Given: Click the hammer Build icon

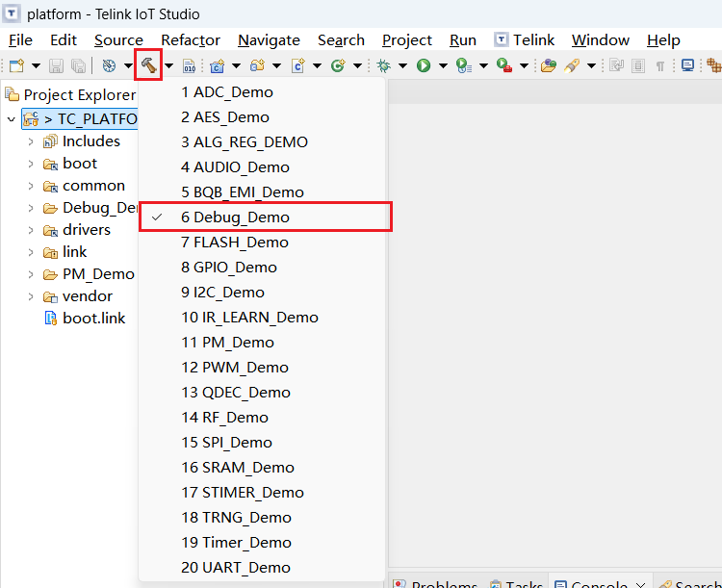Looking at the screenshot, I should [148, 64].
